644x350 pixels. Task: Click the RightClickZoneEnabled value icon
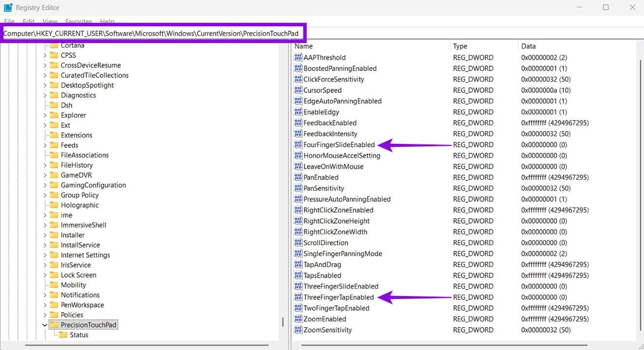(x=298, y=210)
